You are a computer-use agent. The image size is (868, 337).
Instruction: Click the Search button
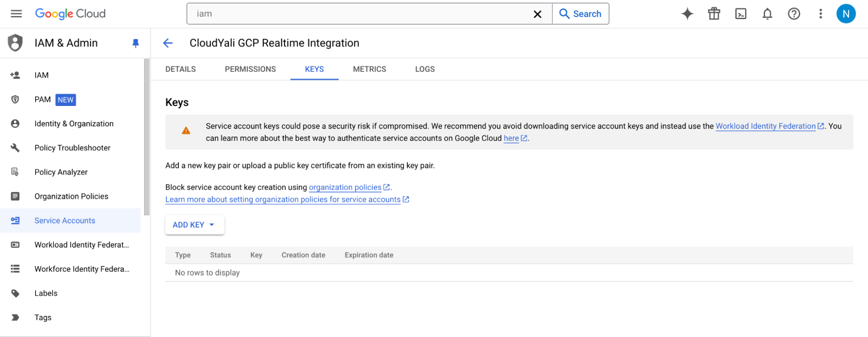pos(581,14)
